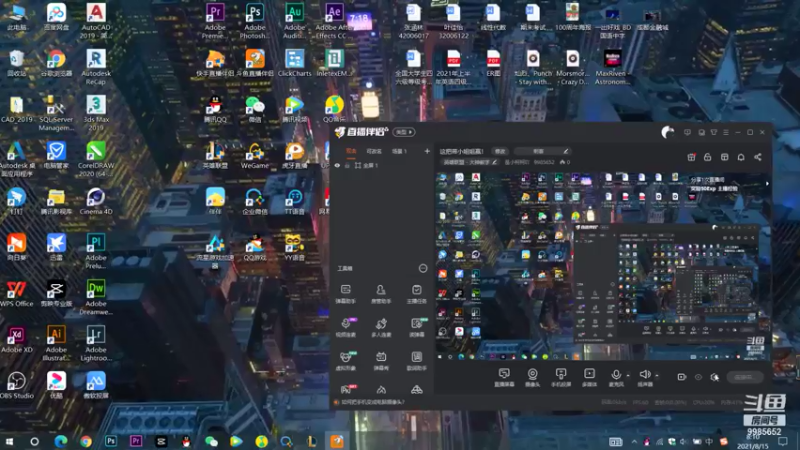Add 摄像头 camera source
The image size is (800, 450).
532,378
